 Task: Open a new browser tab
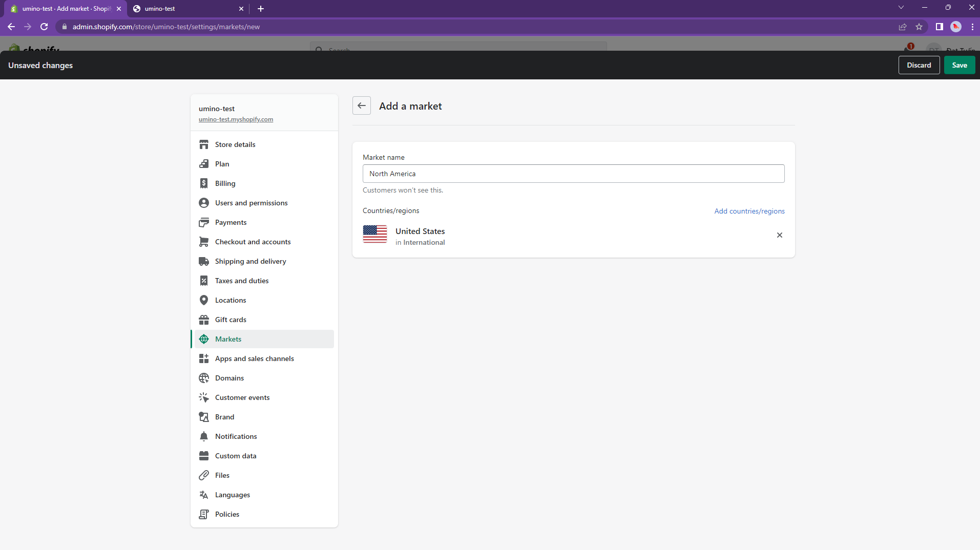261,9
